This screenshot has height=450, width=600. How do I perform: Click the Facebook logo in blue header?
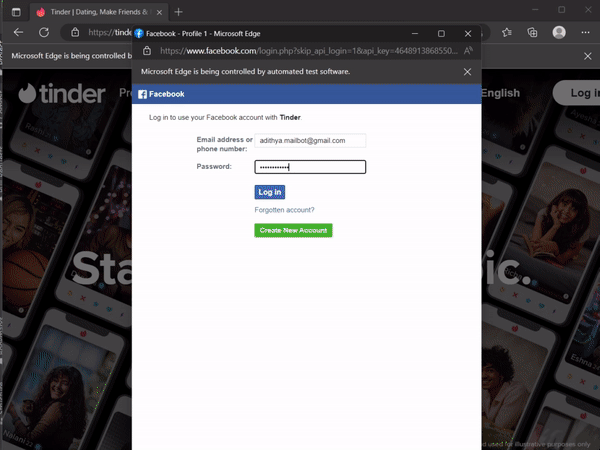tap(161, 94)
